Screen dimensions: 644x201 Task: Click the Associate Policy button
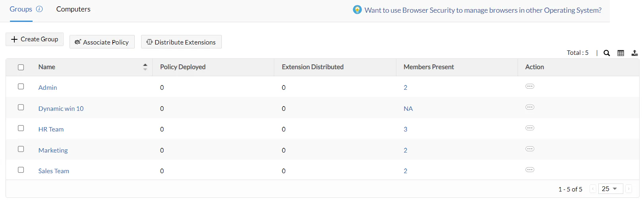pos(102,42)
